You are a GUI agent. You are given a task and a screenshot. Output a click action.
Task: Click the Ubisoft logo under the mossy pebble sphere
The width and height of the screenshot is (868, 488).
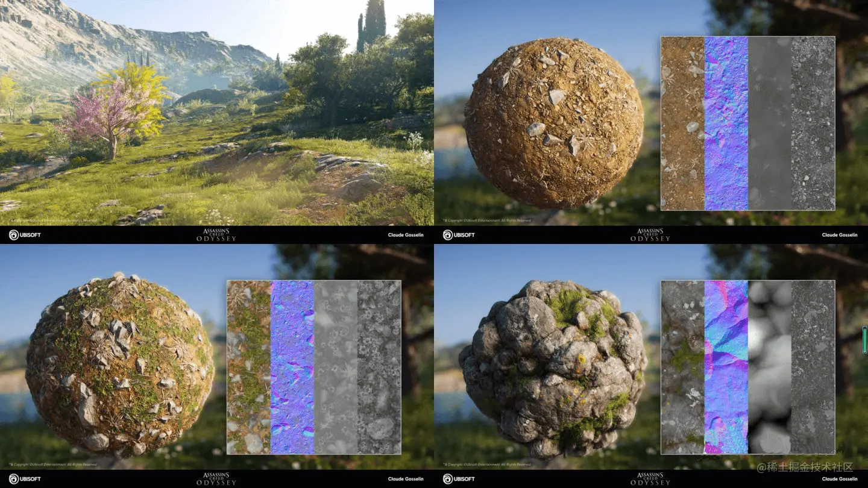[25, 479]
